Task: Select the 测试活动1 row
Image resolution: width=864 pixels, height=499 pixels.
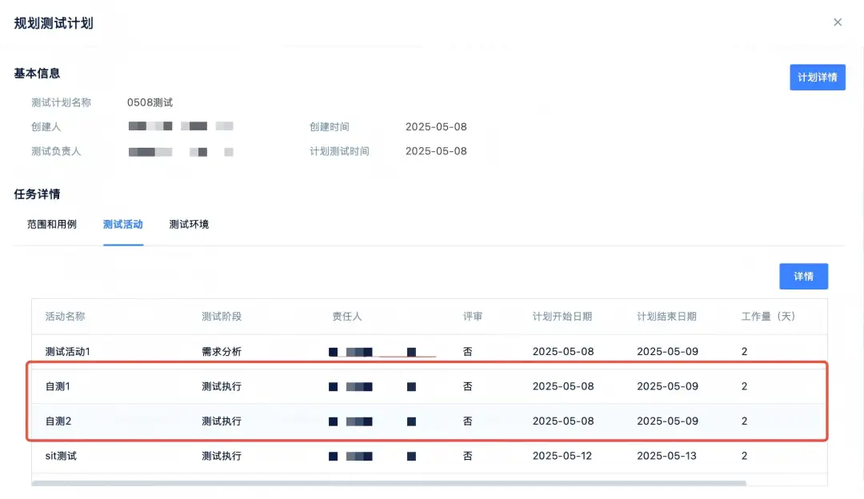Action: [429, 351]
